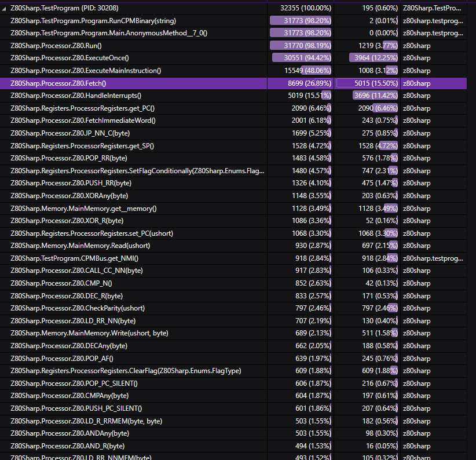Image resolution: width=476 pixels, height=460 pixels.
Task: Select the Z80.PUSH_RR(byte) row
Action: pos(233,183)
